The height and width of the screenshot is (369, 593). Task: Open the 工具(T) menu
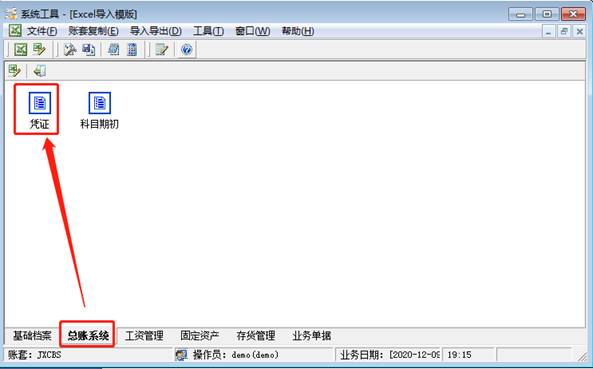tap(208, 31)
